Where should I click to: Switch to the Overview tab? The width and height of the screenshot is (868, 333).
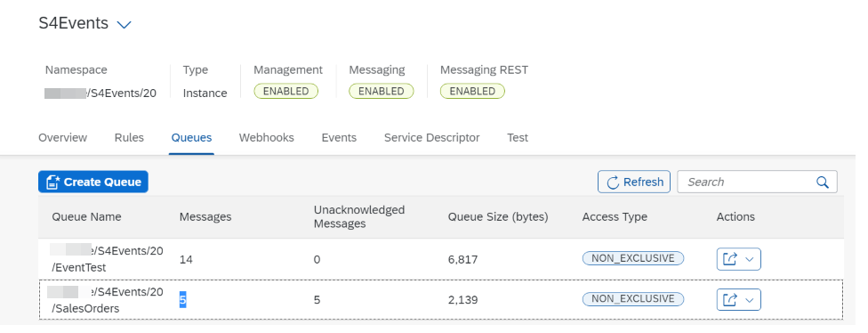[62, 137]
